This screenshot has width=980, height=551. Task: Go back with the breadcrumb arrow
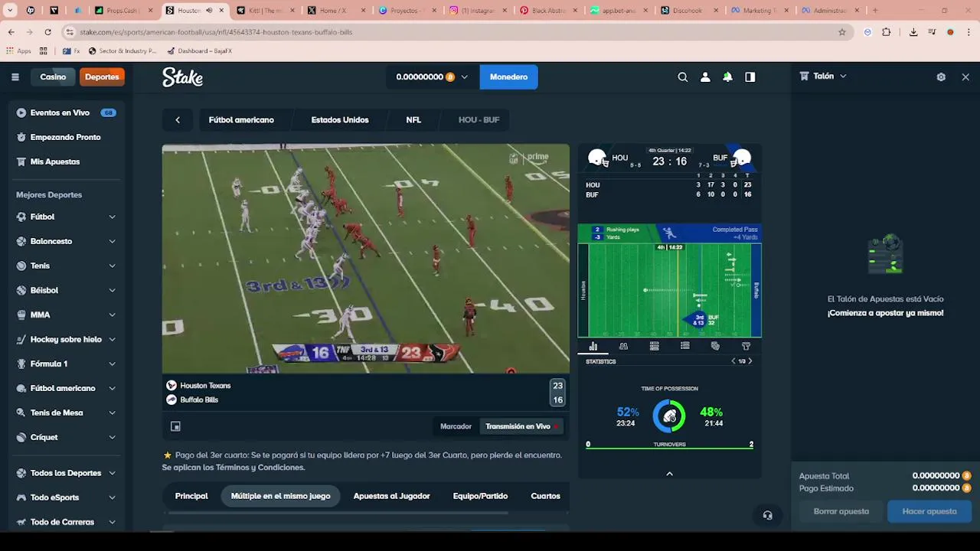178,120
